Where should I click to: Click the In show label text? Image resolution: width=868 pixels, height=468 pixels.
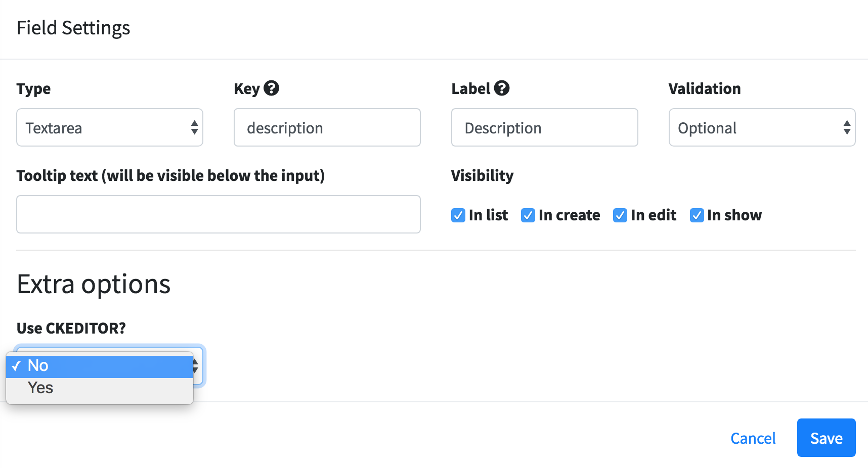point(734,215)
